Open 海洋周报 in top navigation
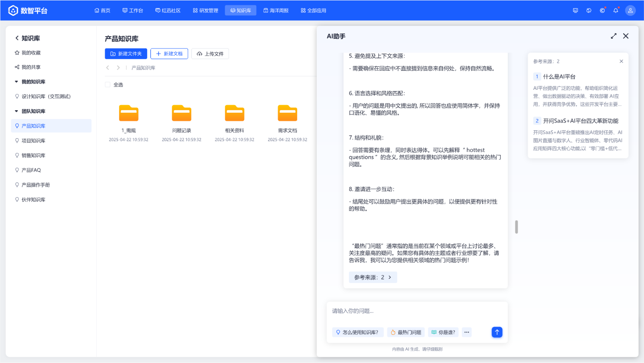 [276, 11]
